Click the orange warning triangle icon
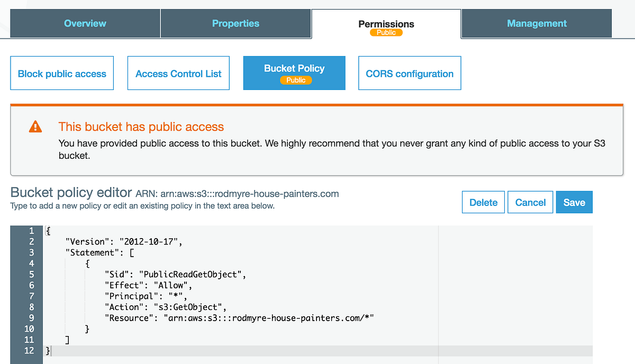The height and width of the screenshot is (364, 635). click(35, 127)
